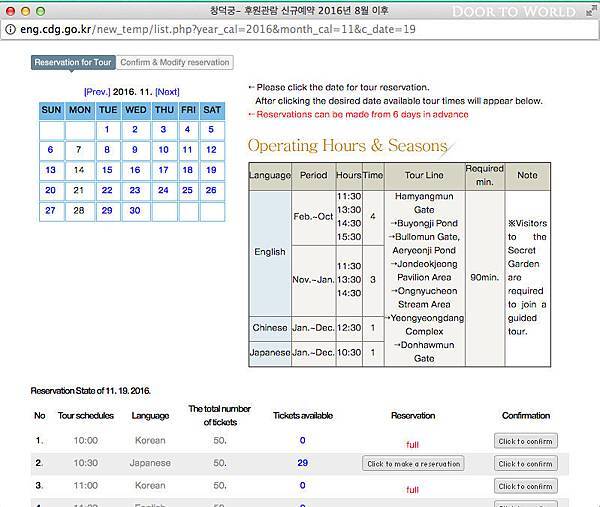Click the 'Nov.~Jan.' period cell
The width and height of the screenshot is (600, 507).
pyautogui.click(x=313, y=280)
